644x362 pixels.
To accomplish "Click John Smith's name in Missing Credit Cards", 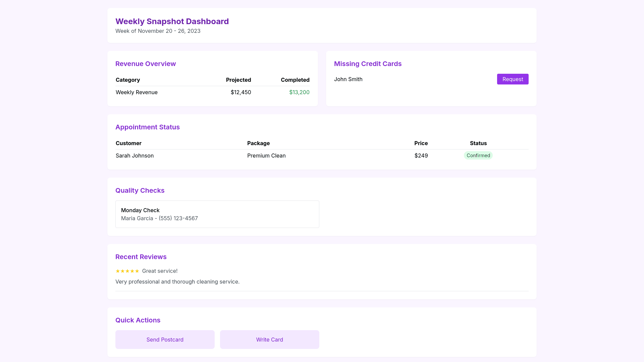I will (x=348, y=79).
